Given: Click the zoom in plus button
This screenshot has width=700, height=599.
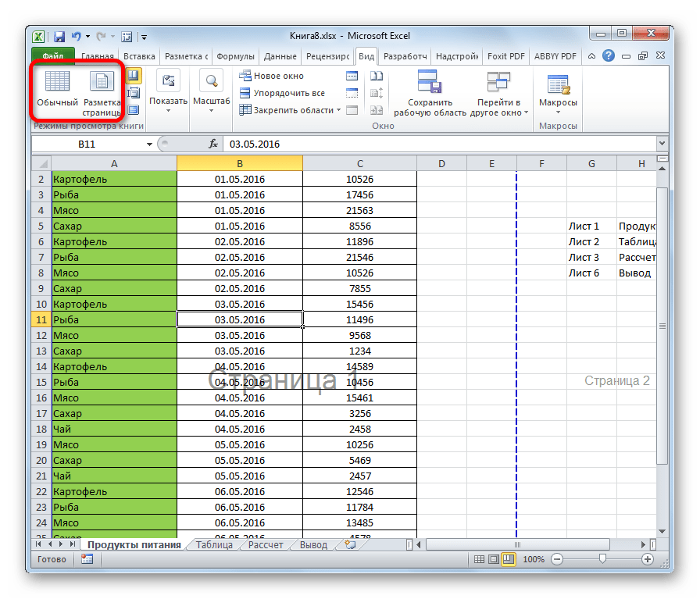Looking at the screenshot, I should [x=648, y=559].
